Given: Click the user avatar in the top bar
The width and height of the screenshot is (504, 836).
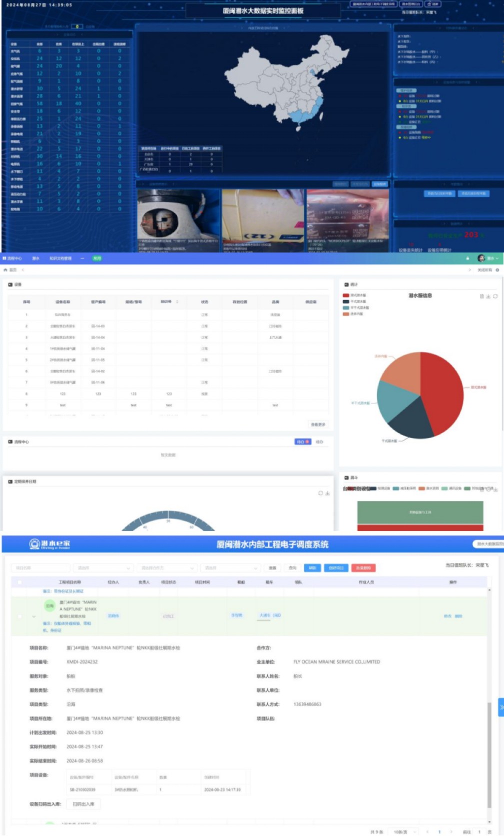Looking at the screenshot, I should pos(482,258).
